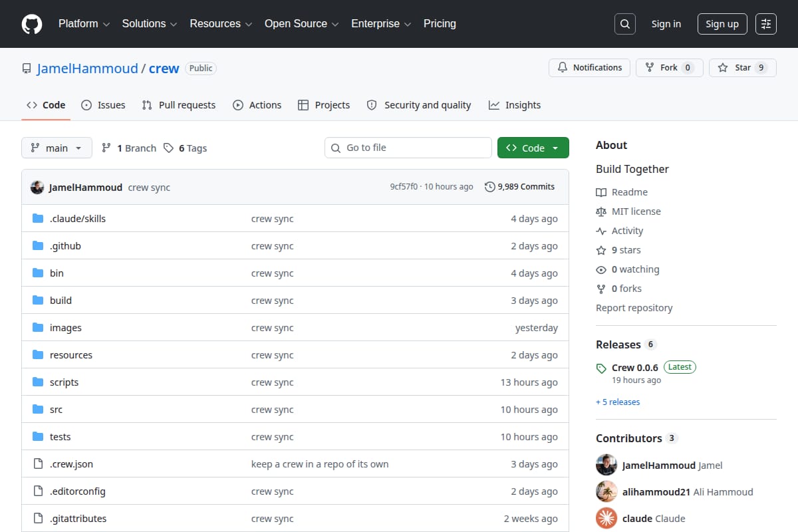798x532 pixels.
Task: Open the crew repository name link
Action: pyautogui.click(x=164, y=68)
